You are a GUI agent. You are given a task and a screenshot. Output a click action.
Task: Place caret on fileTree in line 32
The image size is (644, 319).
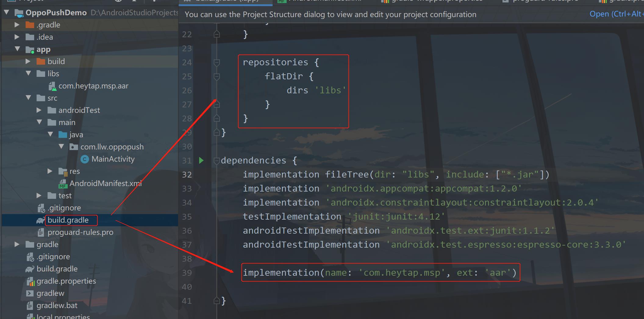point(347,174)
